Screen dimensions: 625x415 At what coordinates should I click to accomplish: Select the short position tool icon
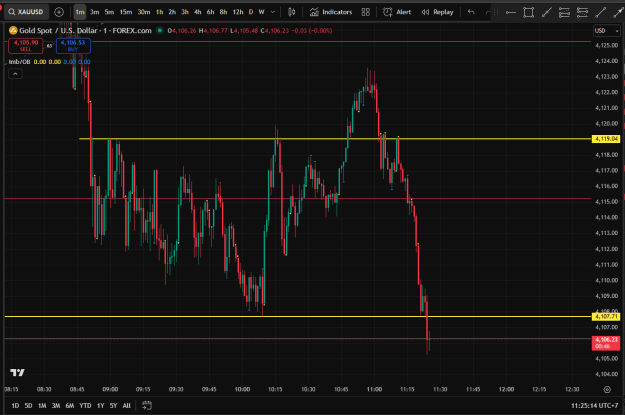582,12
